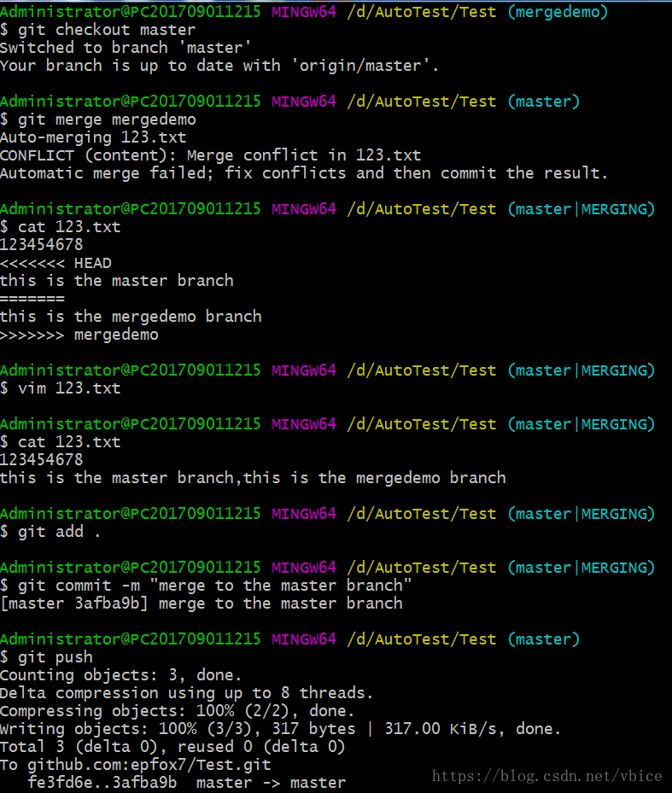Click the text "Switched to branch 'master'"
Screen dimensions: 672x793
pyautogui.click(x=126, y=48)
